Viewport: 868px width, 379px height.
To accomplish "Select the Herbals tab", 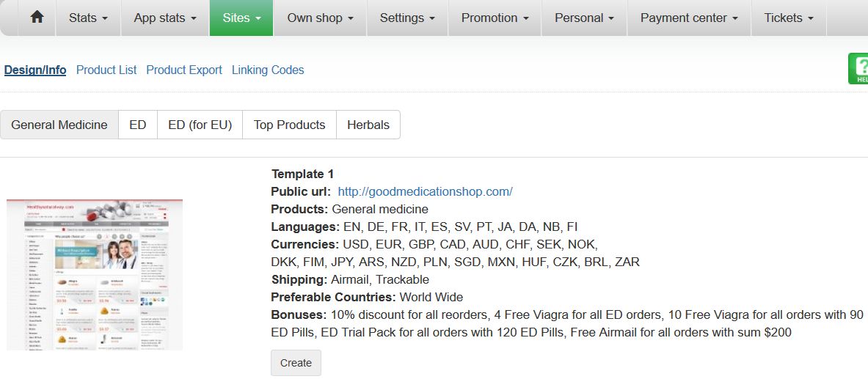I will pyautogui.click(x=368, y=125).
